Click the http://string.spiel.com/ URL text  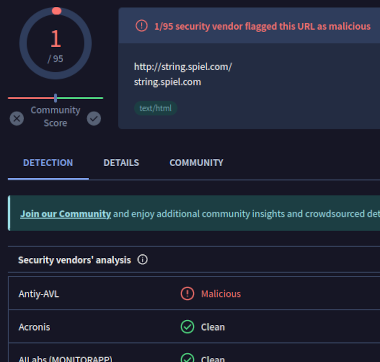(183, 67)
